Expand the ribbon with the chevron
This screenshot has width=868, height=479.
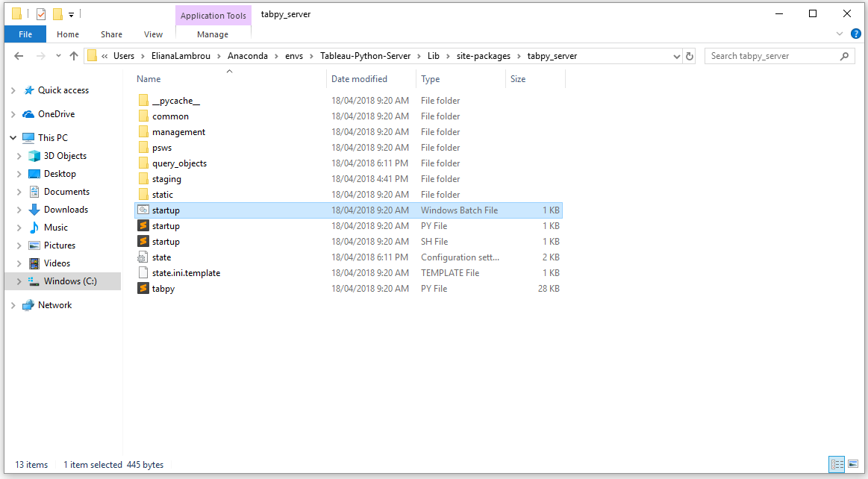tap(839, 34)
